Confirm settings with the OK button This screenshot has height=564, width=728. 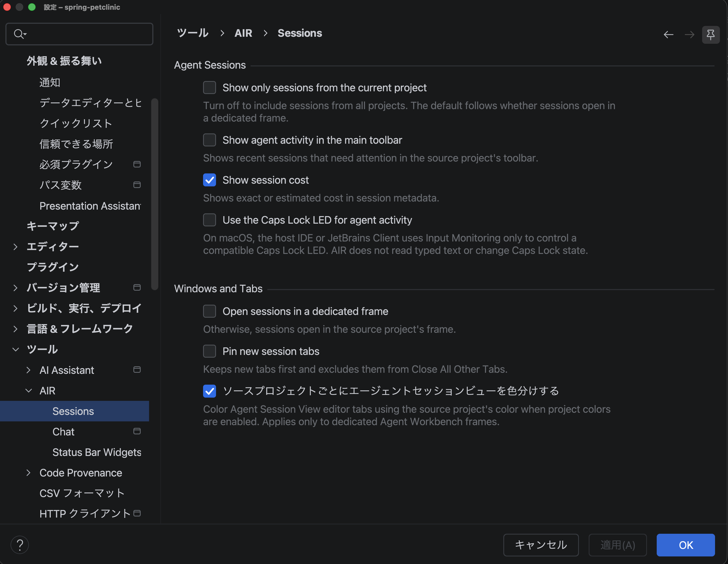coord(686,545)
